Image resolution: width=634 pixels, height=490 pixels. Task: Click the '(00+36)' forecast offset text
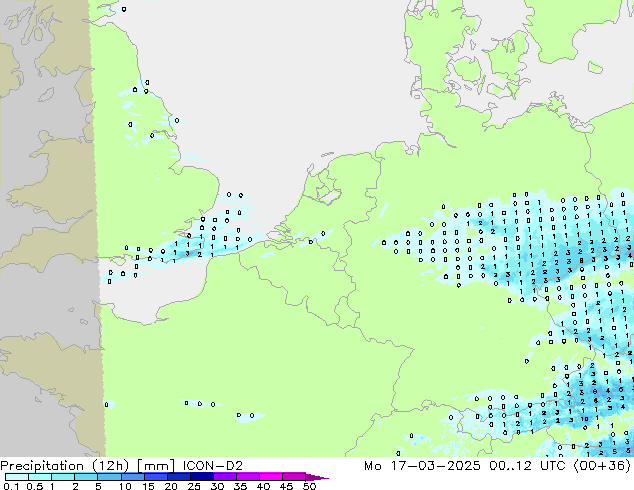pyautogui.click(x=602, y=465)
